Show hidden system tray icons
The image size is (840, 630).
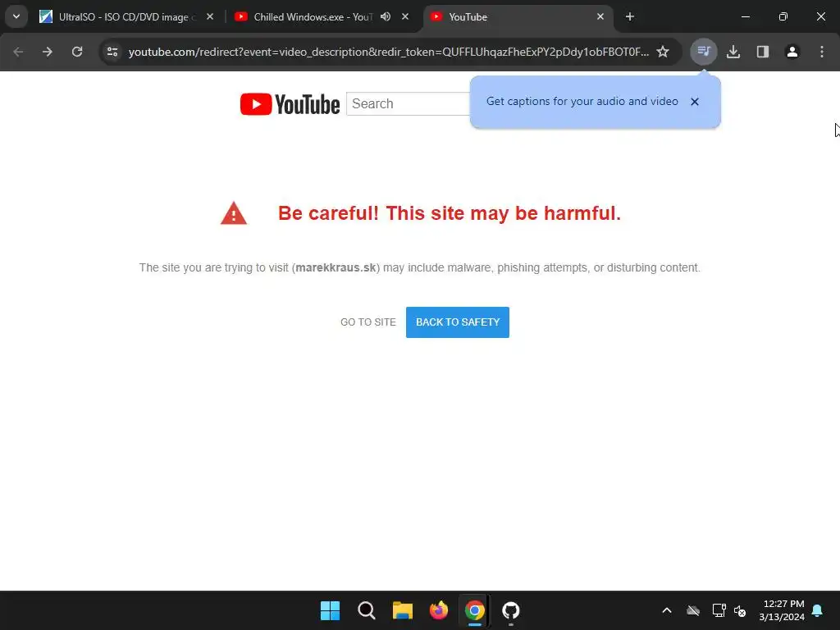[667, 610]
